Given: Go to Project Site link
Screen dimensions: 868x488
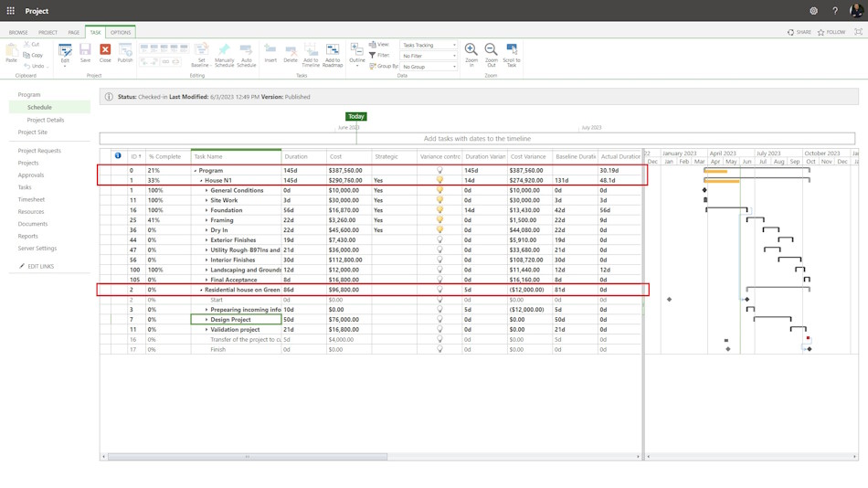Looking at the screenshot, I should [x=33, y=132].
